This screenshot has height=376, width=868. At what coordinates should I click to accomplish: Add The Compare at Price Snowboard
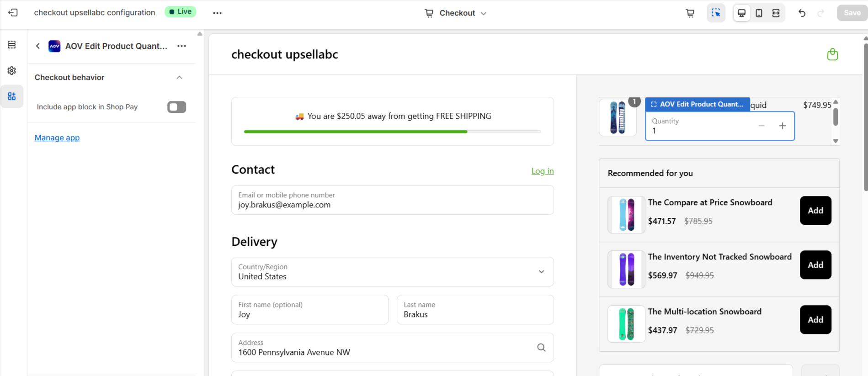point(815,211)
